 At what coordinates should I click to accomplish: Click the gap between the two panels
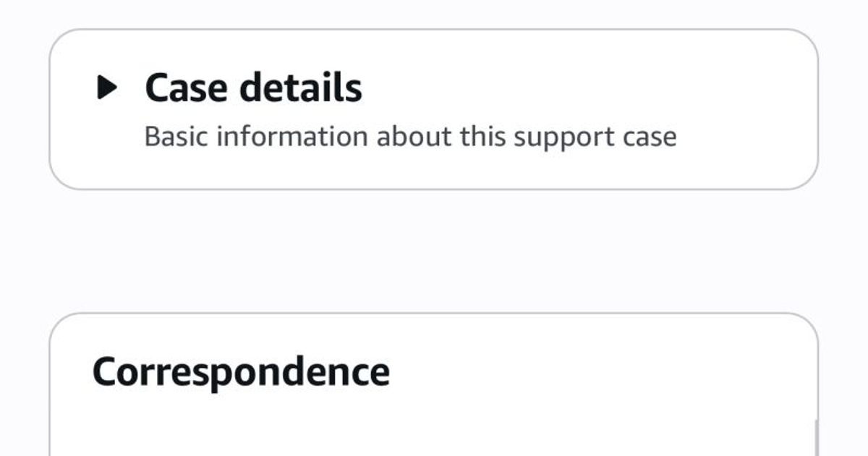[434, 251]
